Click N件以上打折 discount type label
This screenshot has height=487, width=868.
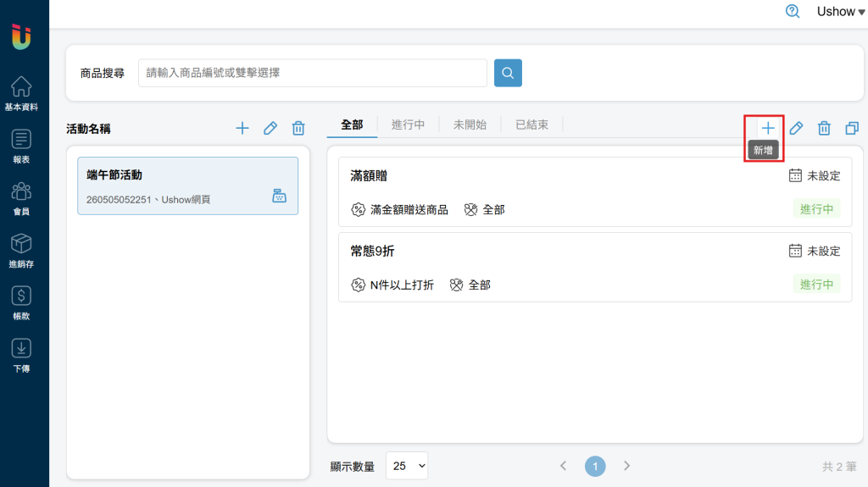(x=402, y=285)
